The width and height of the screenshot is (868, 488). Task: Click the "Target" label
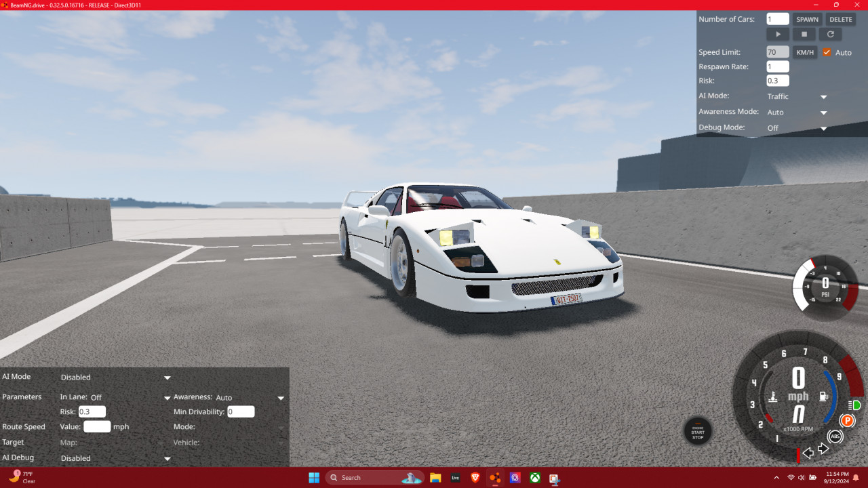[x=13, y=442]
